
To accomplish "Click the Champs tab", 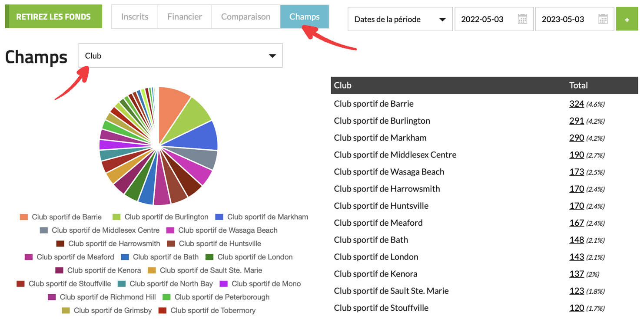I will click(304, 17).
